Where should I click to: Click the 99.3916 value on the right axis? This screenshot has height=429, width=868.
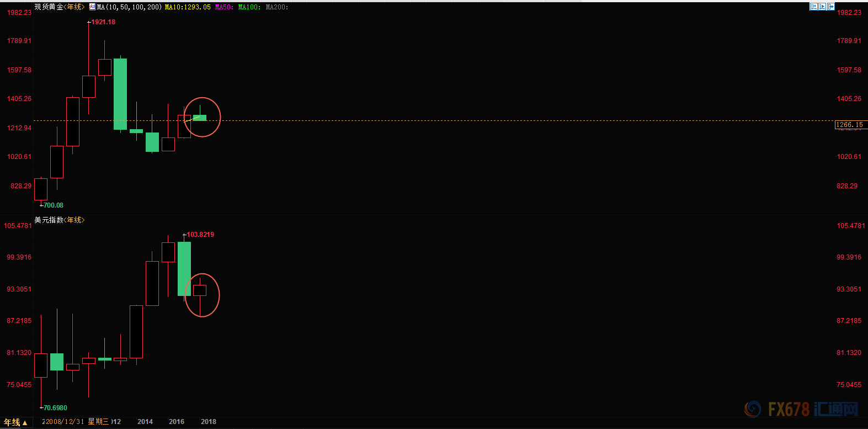(x=849, y=257)
